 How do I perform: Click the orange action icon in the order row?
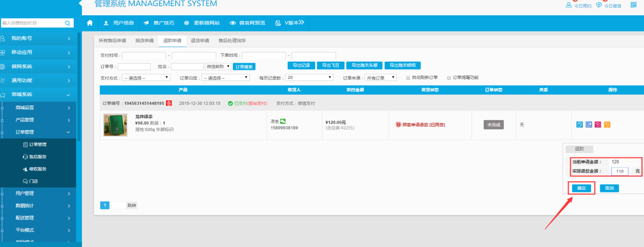pyautogui.click(x=606, y=124)
